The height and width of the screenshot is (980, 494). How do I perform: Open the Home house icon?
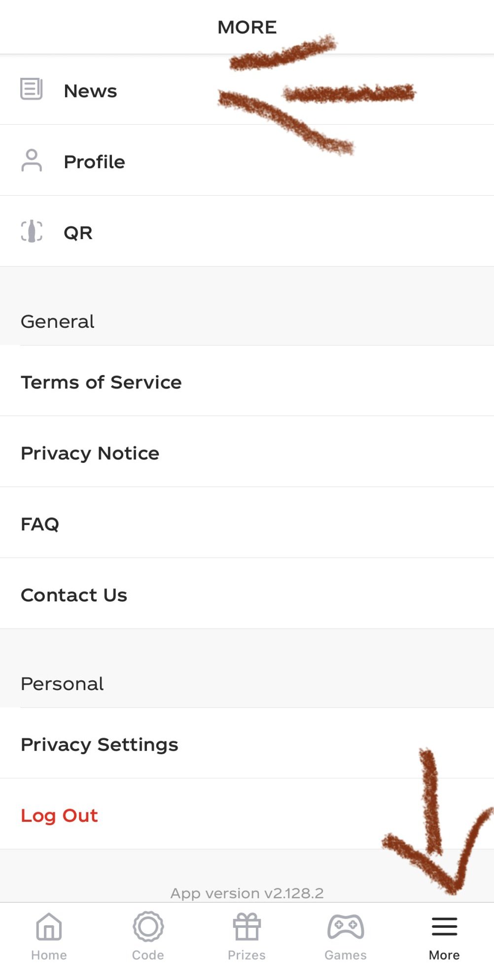point(49,927)
